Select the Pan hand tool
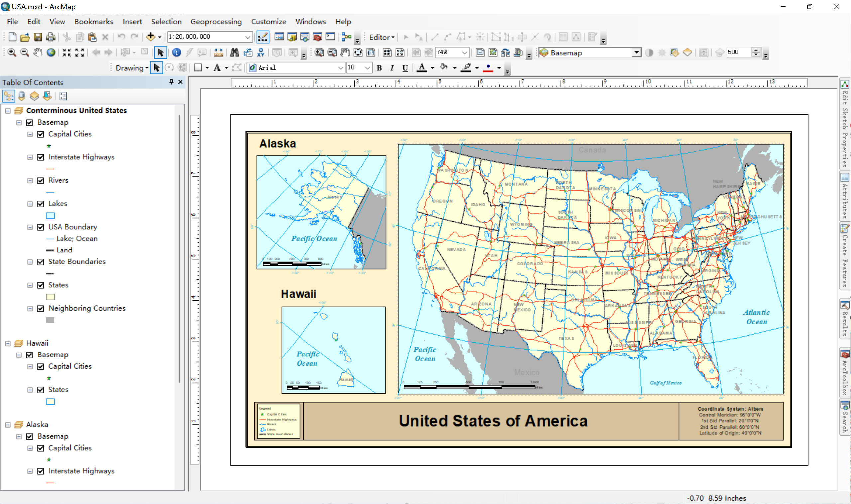The height and width of the screenshot is (504, 851). coord(37,52)
